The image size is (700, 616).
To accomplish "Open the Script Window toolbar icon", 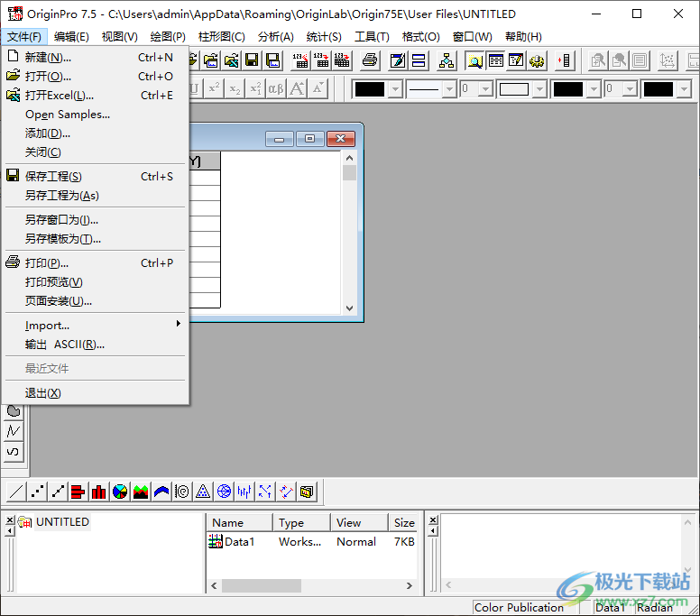I will tap(516, 60).
